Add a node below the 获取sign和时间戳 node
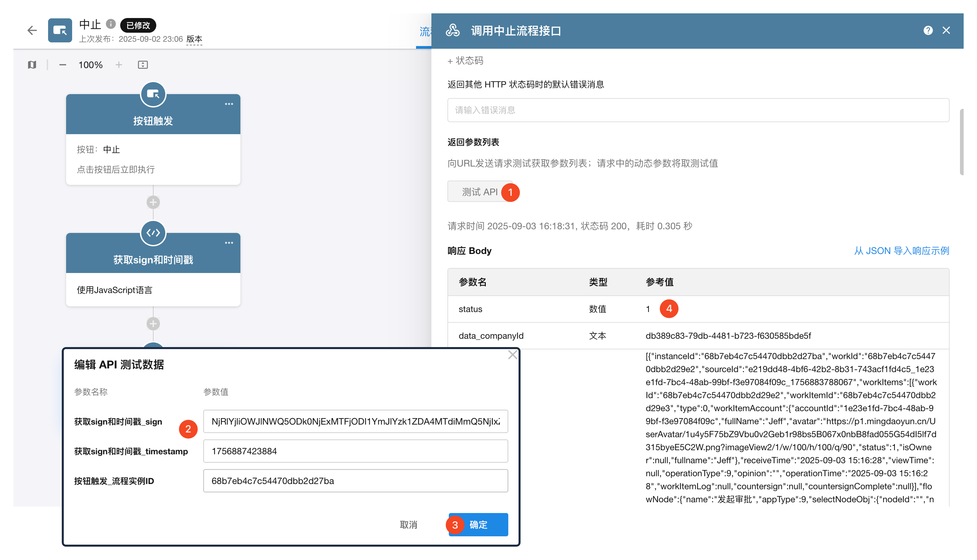This screenshot has height=560, width=977. [x=153, y=323]
